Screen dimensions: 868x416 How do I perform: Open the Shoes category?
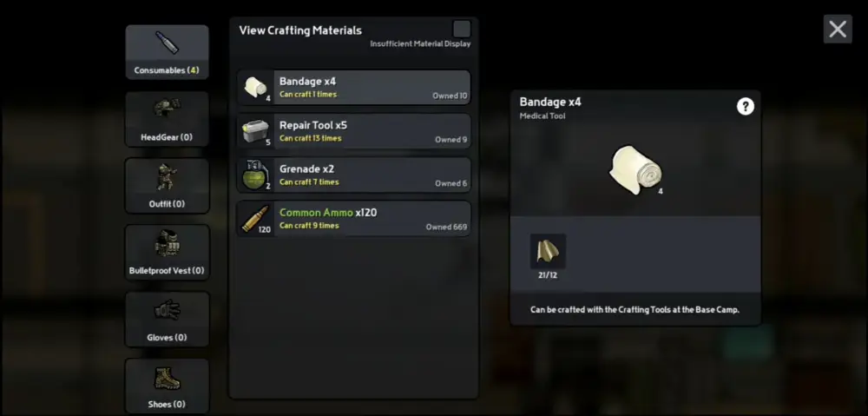pyautogui.click(x=168, y=386)
